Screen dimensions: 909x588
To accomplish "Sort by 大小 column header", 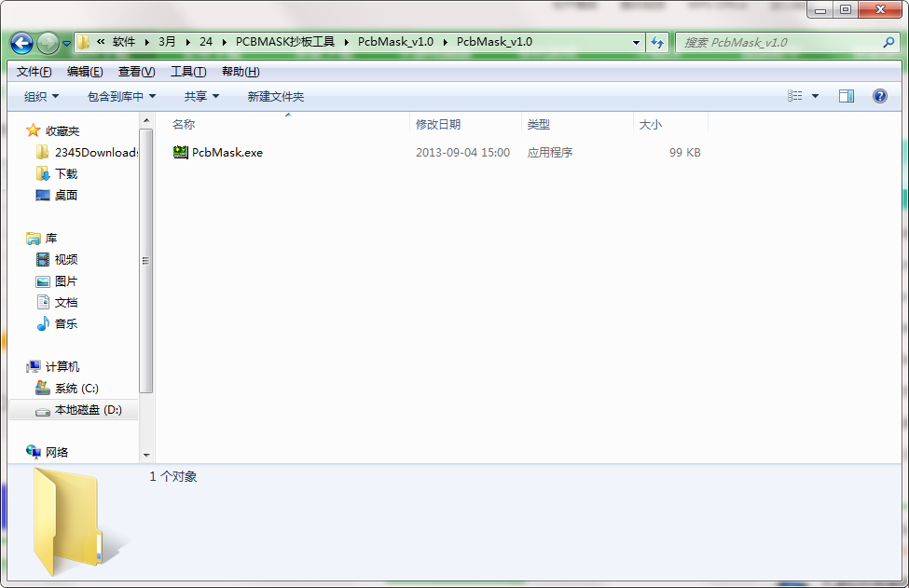I will (x=651, y=125).
